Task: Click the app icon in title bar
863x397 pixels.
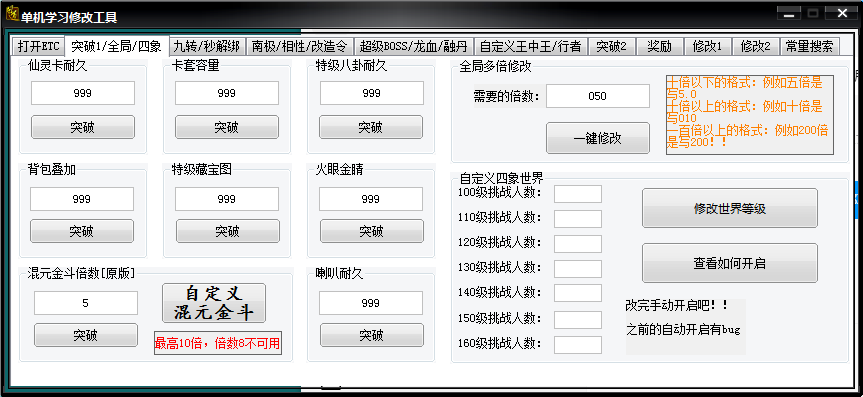Action: click(12, 13)
